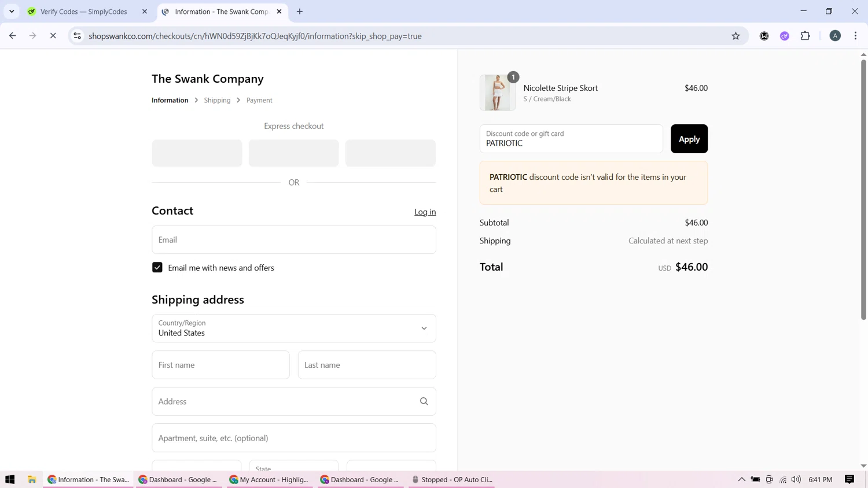Click the PATRIOTIC discount error message
This screenshot has width=868, height=488.
594,183
